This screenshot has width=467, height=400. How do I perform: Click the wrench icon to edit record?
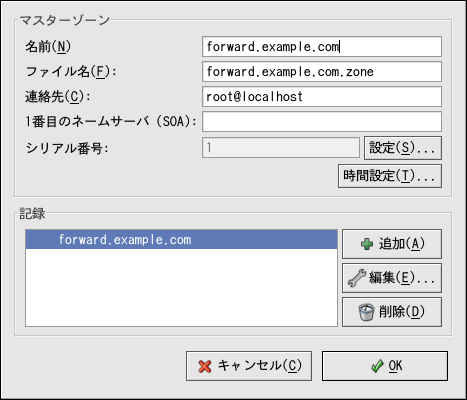357,278
